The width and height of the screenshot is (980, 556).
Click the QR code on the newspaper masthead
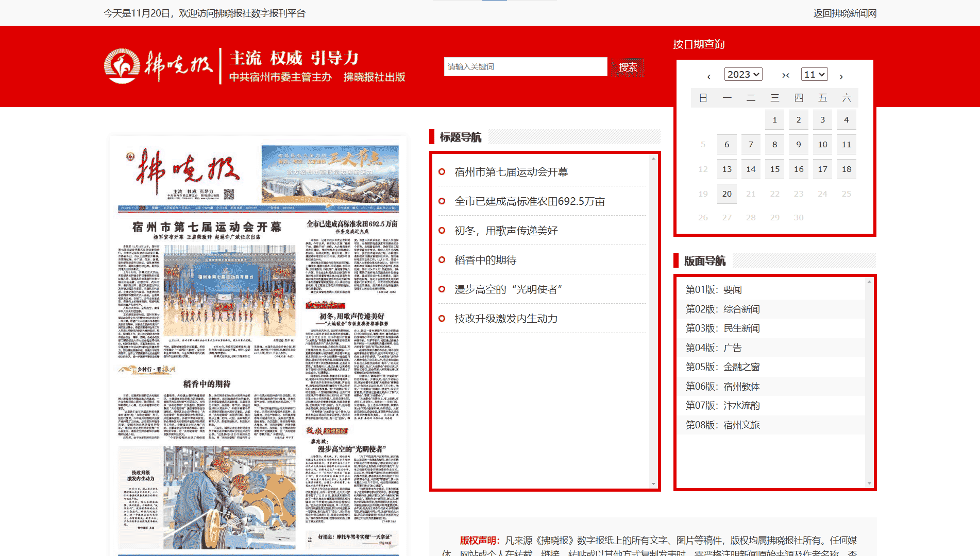[229, 194]
